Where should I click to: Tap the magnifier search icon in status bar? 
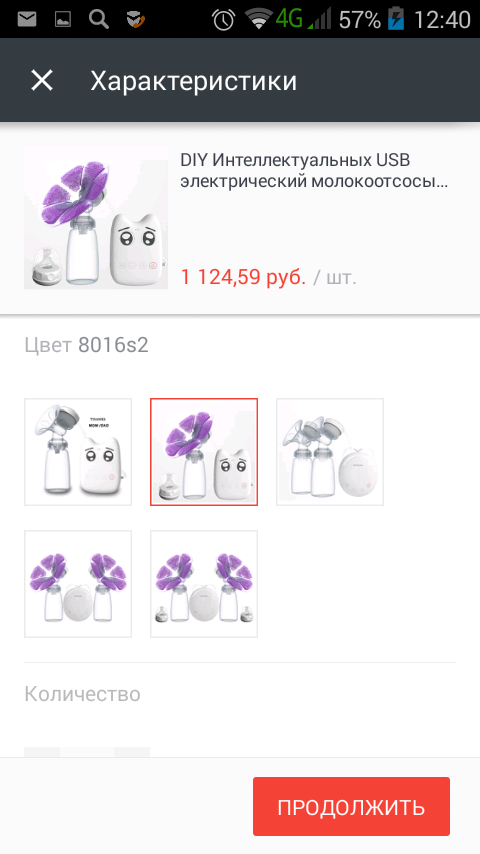99,20
